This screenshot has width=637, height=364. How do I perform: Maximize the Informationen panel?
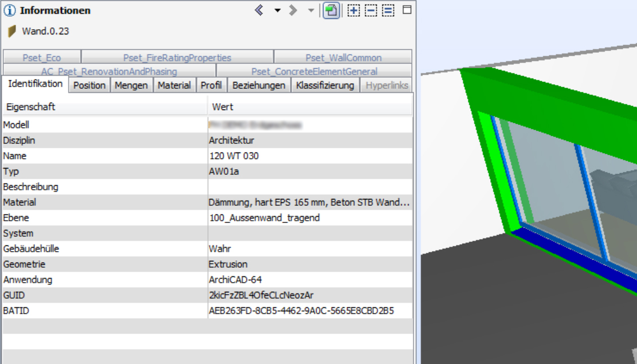click(x=407, y=10)
